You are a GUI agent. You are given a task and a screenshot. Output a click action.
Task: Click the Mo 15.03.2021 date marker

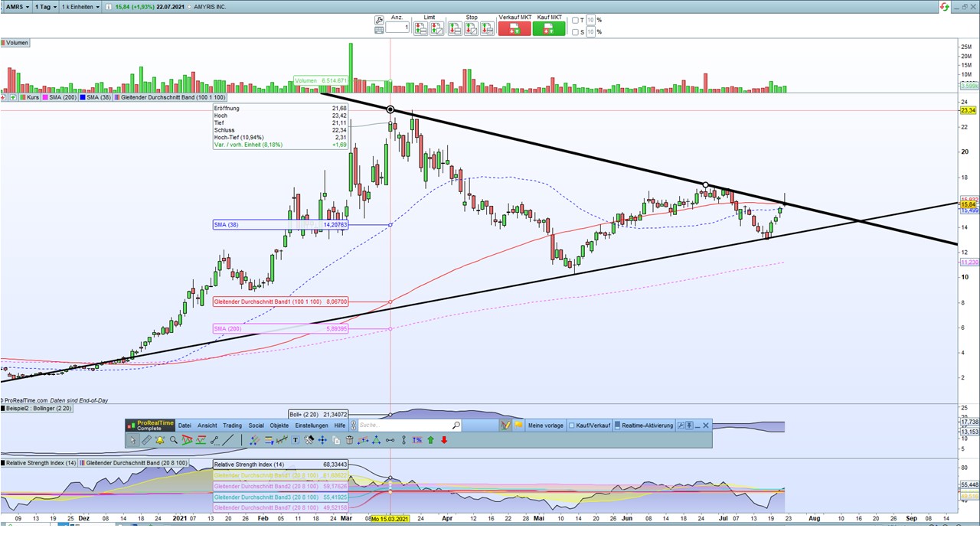[390, 519]
